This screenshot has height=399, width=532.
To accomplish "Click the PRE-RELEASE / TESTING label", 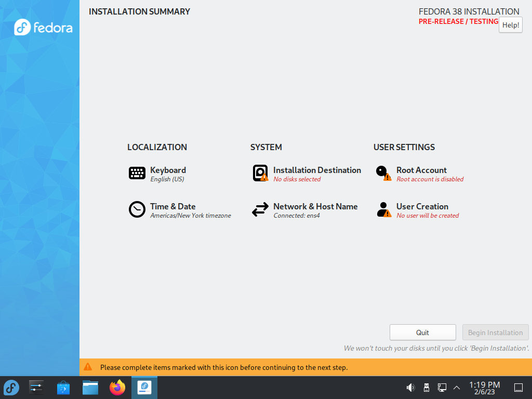I will [x=458, y=21].
